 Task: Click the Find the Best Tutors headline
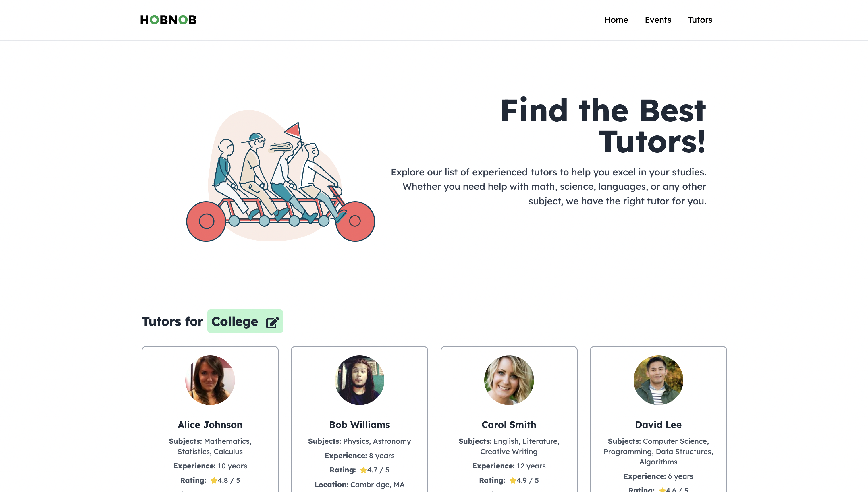(x=603, y=126)
